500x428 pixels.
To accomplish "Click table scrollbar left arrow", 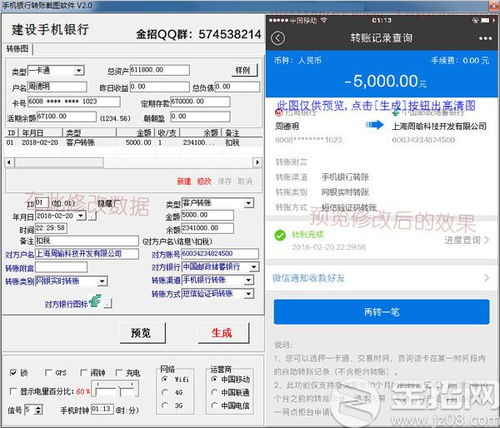I will (x=9, y=162).
